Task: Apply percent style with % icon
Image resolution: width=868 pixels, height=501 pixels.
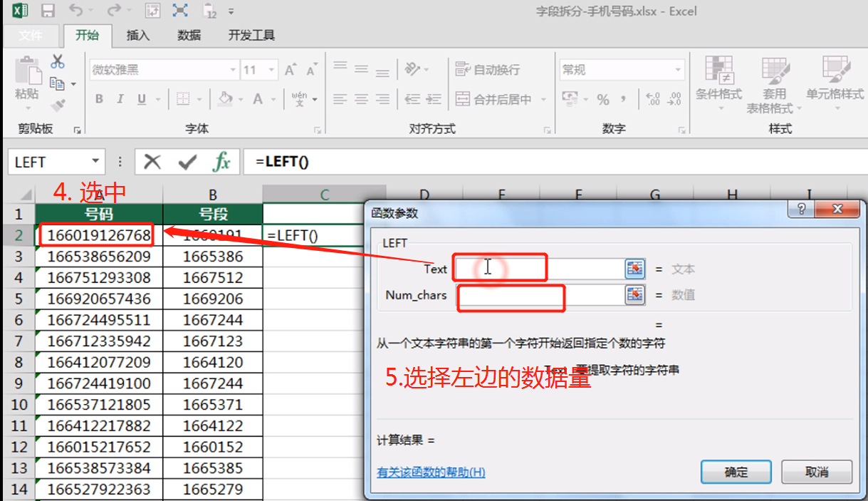Action: pyautogui.click(x=603, y=99)
